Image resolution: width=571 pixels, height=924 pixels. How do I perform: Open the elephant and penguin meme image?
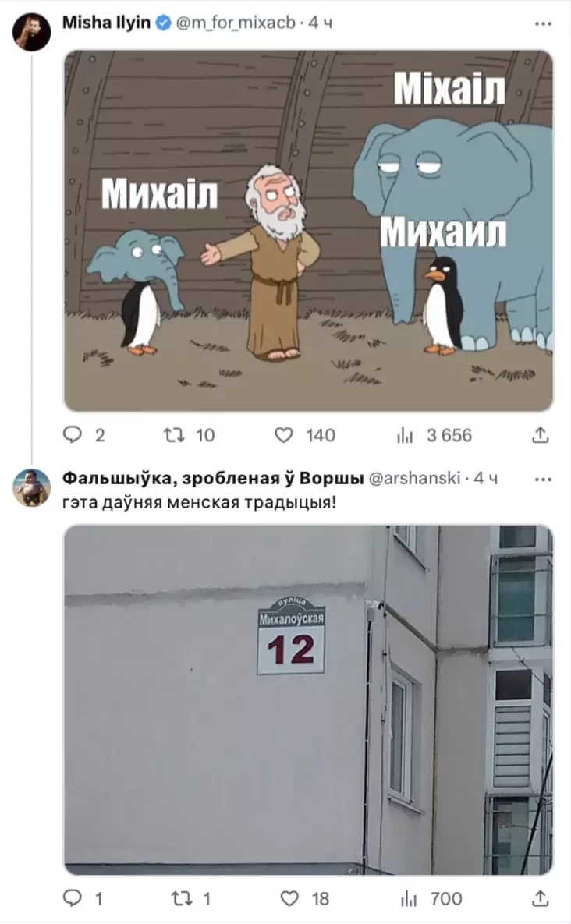(x=308, y=231)
